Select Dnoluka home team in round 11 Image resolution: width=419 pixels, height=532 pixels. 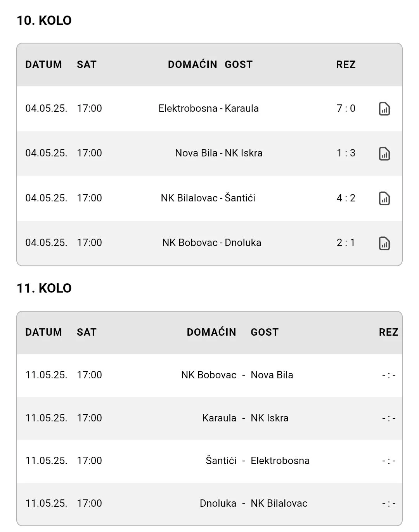click(218, 503)
